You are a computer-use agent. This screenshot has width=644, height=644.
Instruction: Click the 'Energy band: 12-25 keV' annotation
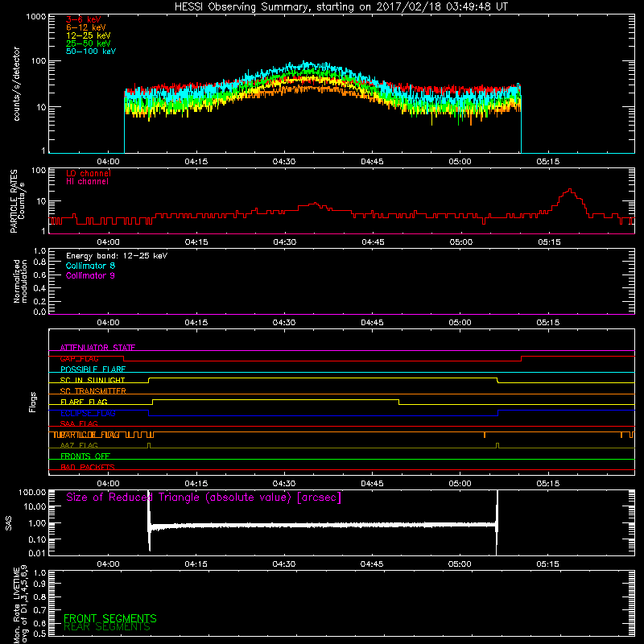[x=117, y=256]
